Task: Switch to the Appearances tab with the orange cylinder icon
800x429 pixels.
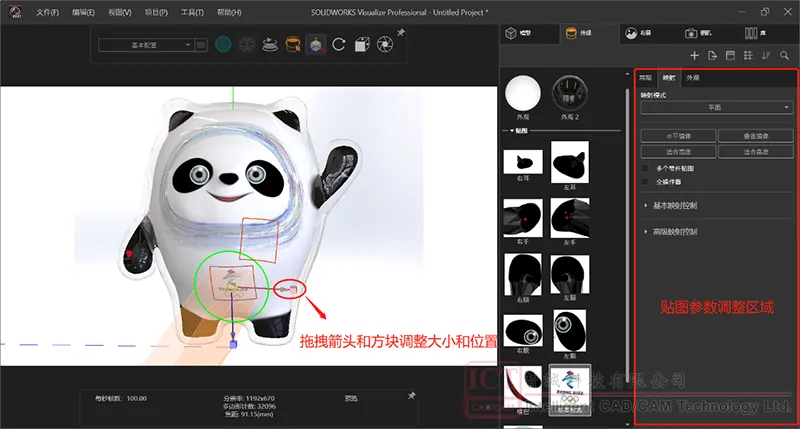Action: [589, 33]
